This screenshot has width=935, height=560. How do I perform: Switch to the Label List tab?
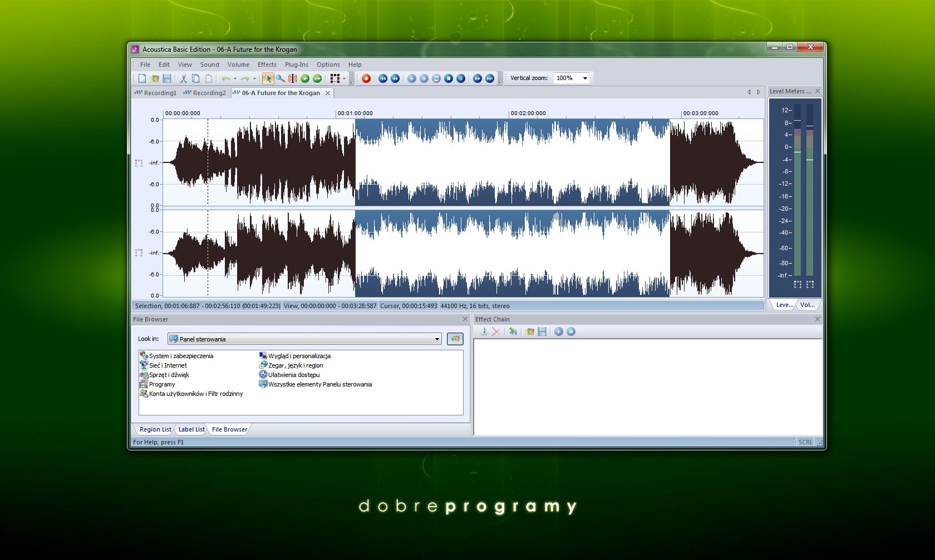tap(191, 429)
